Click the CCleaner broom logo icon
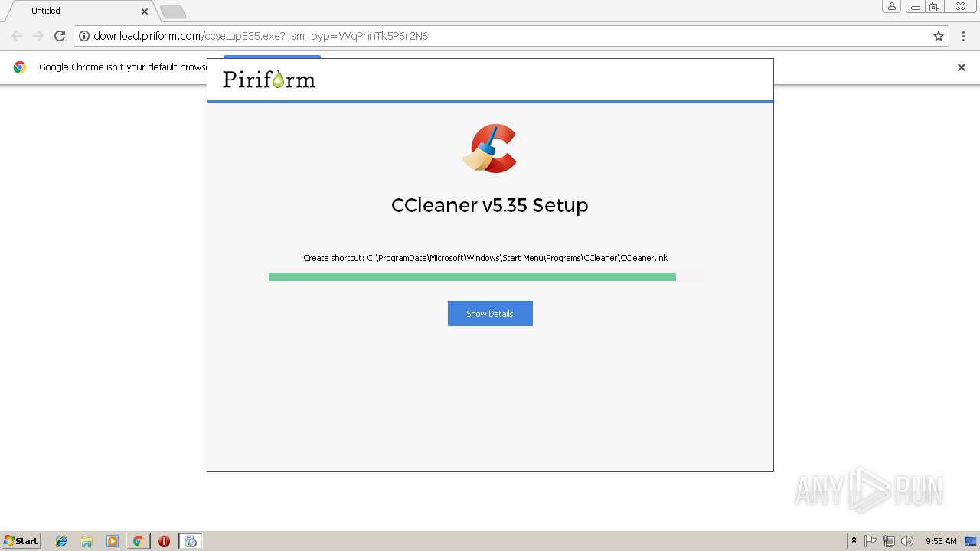Viewport: 980px width, 551px height. (x=490, y=148)
